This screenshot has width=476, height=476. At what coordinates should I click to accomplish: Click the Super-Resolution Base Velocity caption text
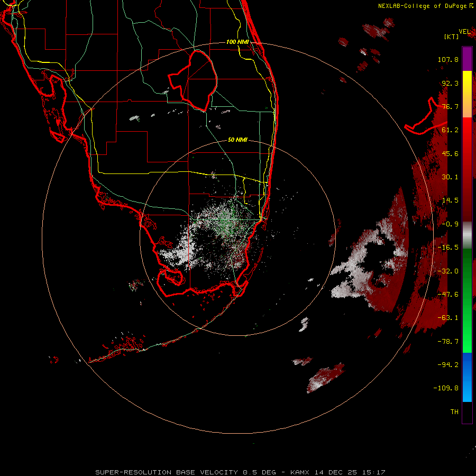(x=240, y=472)
